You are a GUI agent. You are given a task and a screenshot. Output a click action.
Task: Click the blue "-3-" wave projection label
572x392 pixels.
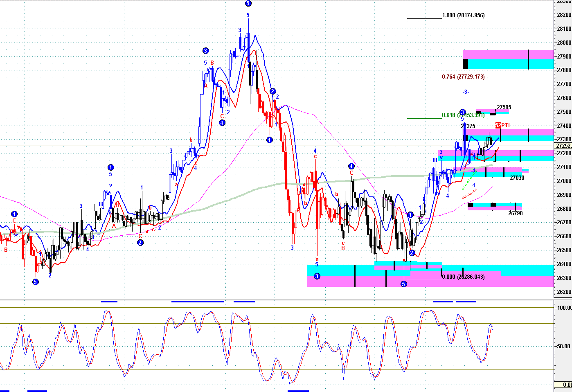click(466, 92)
